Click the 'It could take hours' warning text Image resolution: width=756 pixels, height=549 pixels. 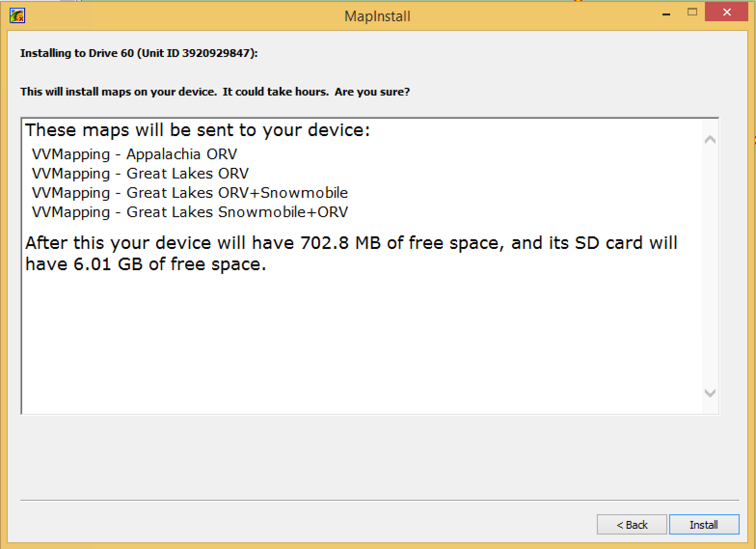pos(275,92)
